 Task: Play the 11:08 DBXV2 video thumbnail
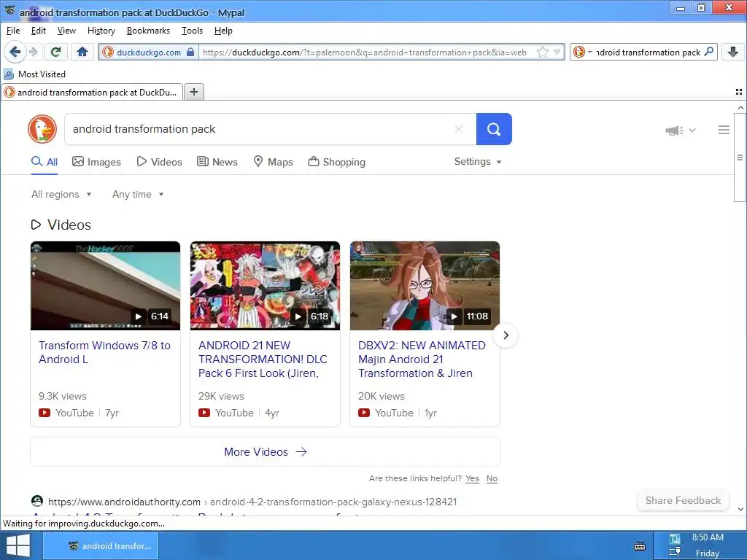(x=425, y=286)
